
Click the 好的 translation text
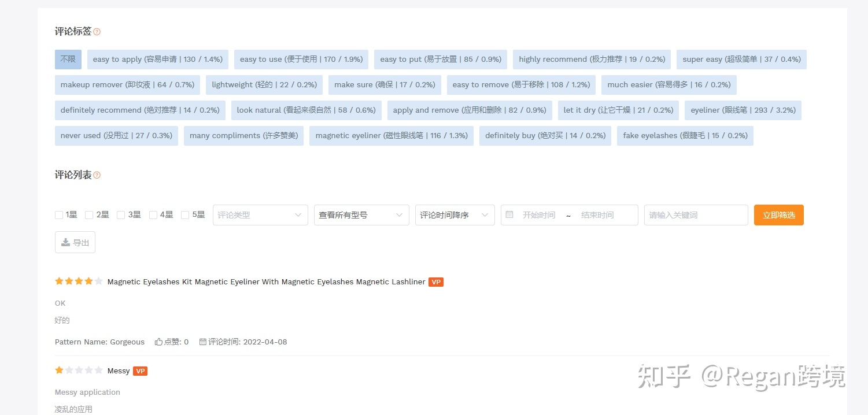(62, 320)
